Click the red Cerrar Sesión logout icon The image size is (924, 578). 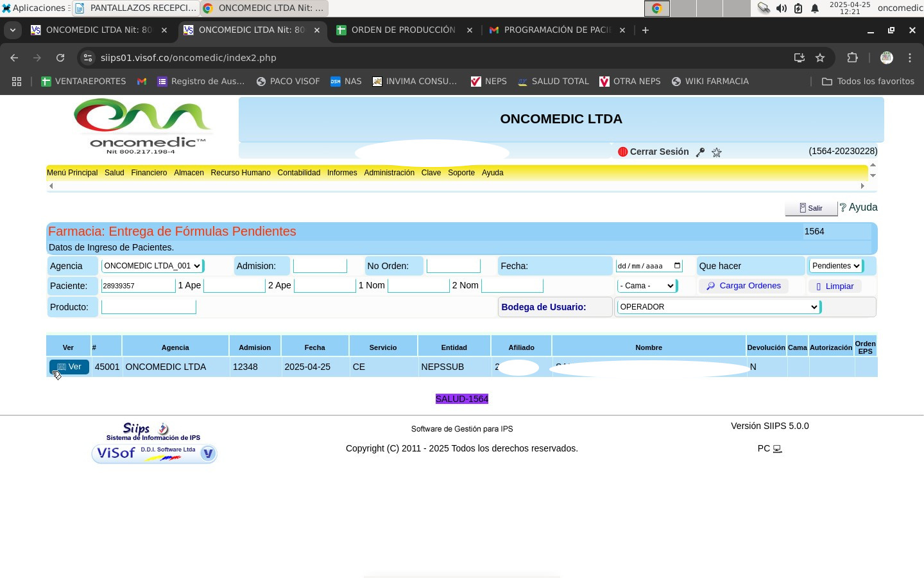[x=622, y=152]
